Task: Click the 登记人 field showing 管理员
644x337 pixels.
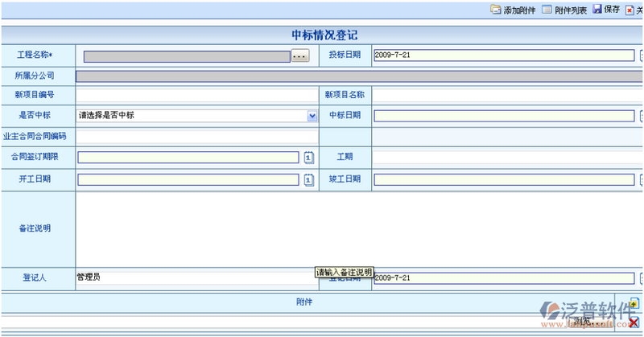Action: coord(193,277)
